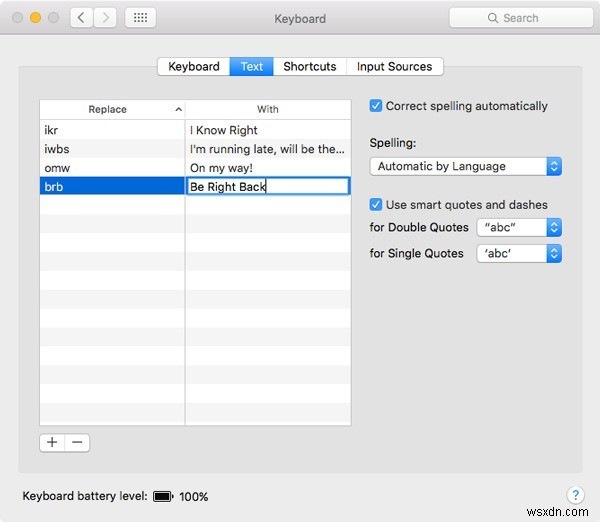
Task: Click into the Search field
Action: (521, 18)
